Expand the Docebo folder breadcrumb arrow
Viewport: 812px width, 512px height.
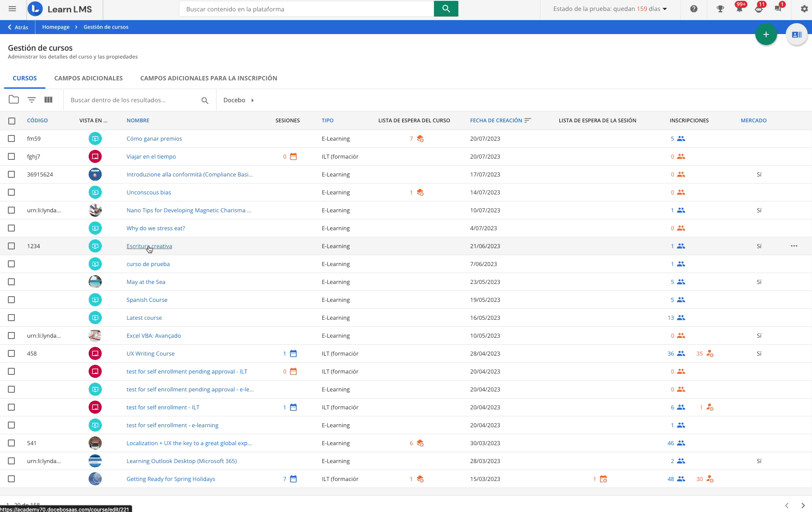coord(252,100)
